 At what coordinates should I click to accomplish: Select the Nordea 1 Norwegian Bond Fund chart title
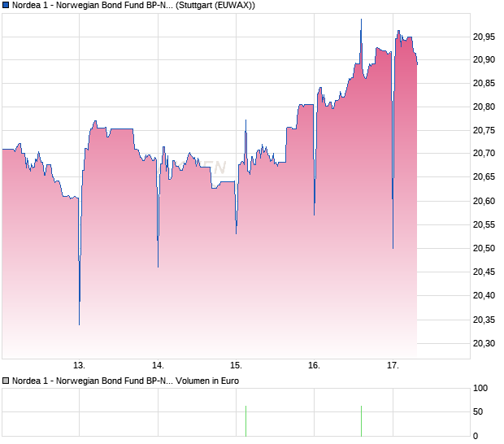(x=133, y=6)
